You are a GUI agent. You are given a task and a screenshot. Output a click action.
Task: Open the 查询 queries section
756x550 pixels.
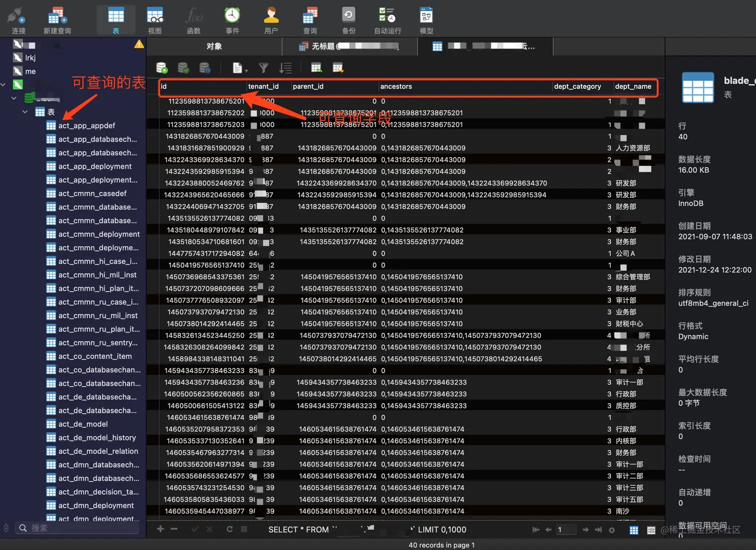310,20
